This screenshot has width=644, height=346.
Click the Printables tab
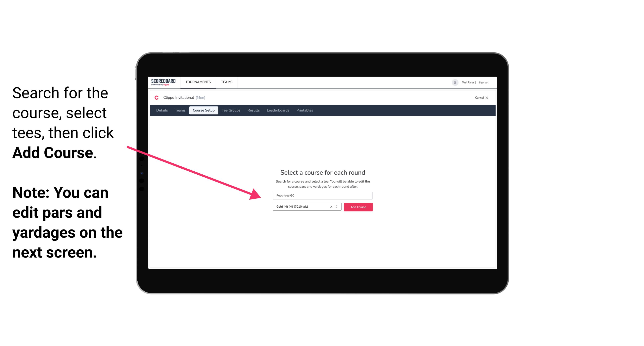click(304, 110)
